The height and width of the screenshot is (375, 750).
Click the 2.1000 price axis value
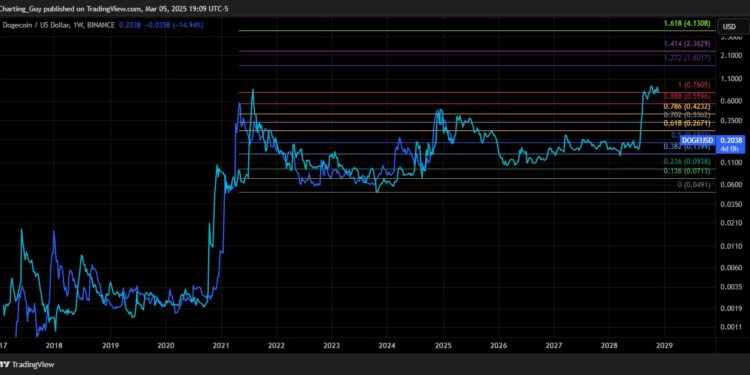click(x=732, y=56)
